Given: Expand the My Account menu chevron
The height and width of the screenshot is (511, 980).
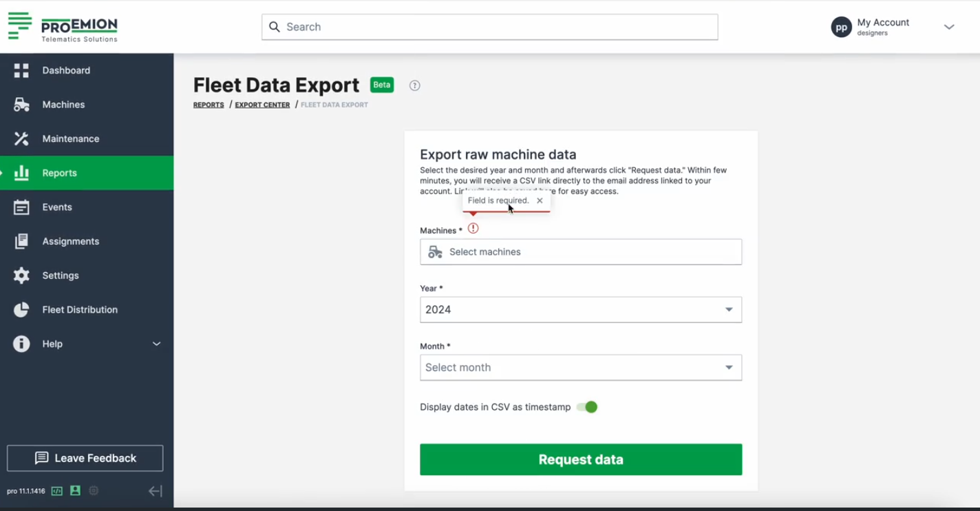Looking at the screenshot, I should point(949,27).
